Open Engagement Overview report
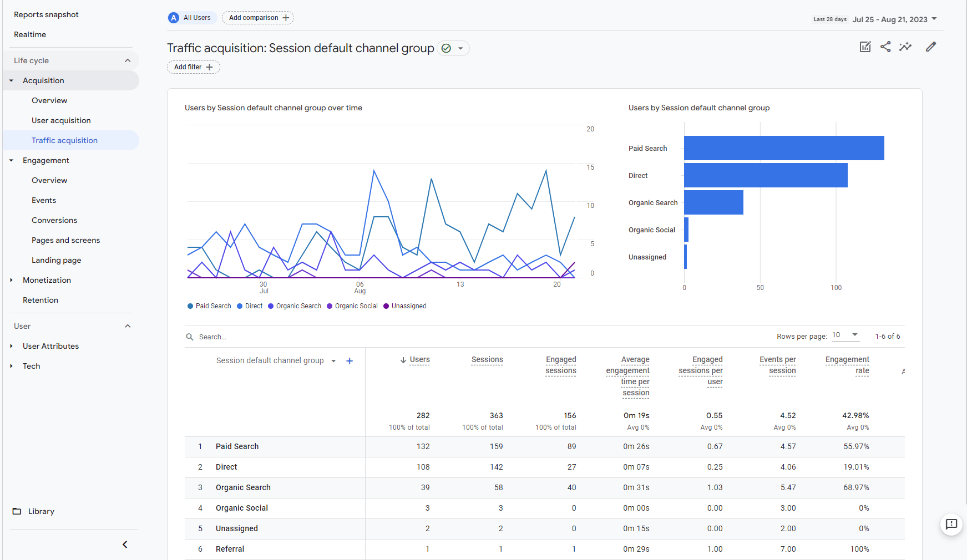The width and height of the screenshot is (967, 560). (x=49, y=180)
